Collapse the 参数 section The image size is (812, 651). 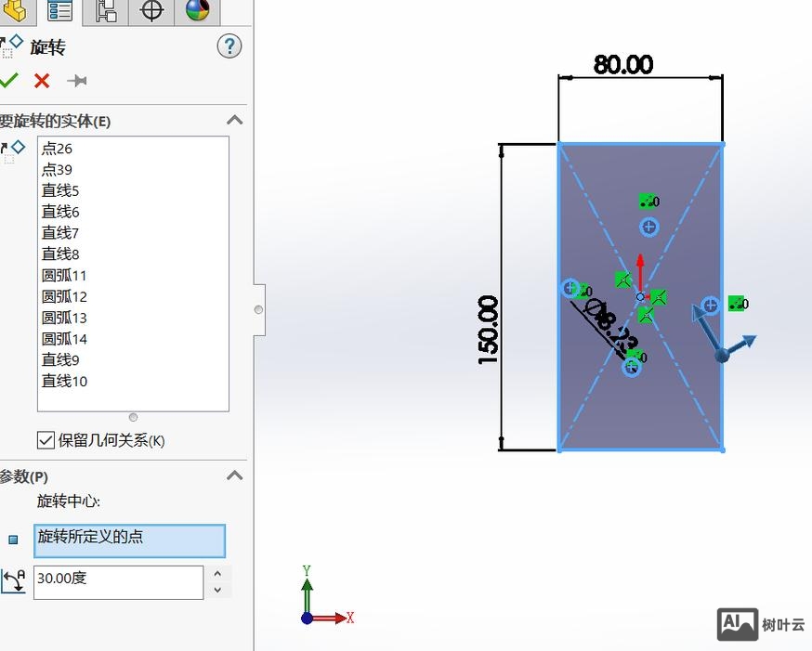click(x=235, y=476)
